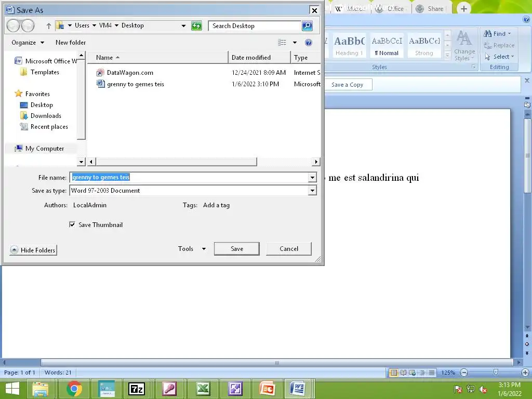Click Replace in the Editing group

(x=499, y=45)
